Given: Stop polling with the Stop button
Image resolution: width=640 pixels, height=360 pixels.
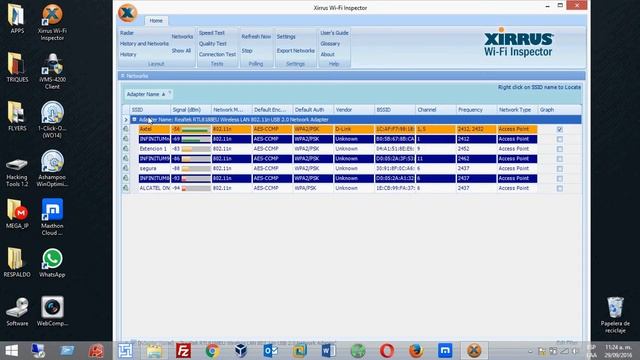Looking at the screenshot, I should point(247,51).
